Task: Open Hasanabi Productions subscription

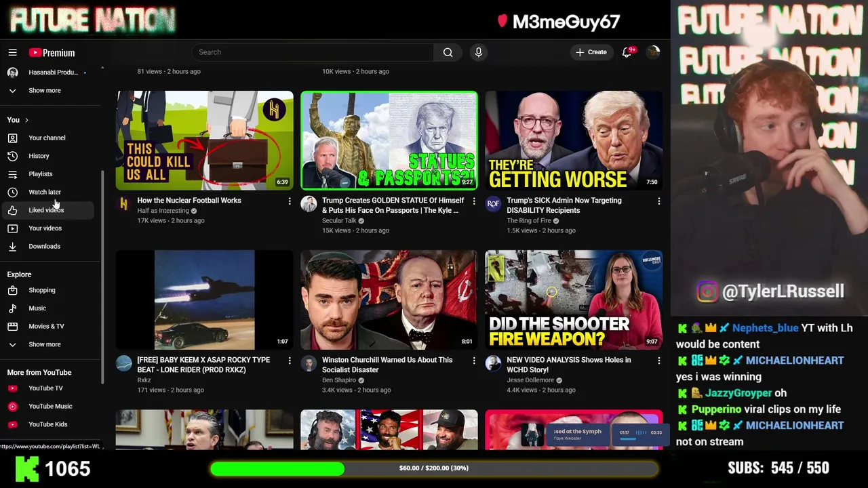Action: point(51,73)
